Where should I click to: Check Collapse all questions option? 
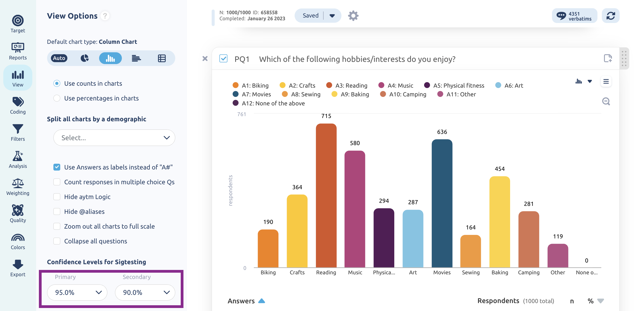(x=57, y=241)
